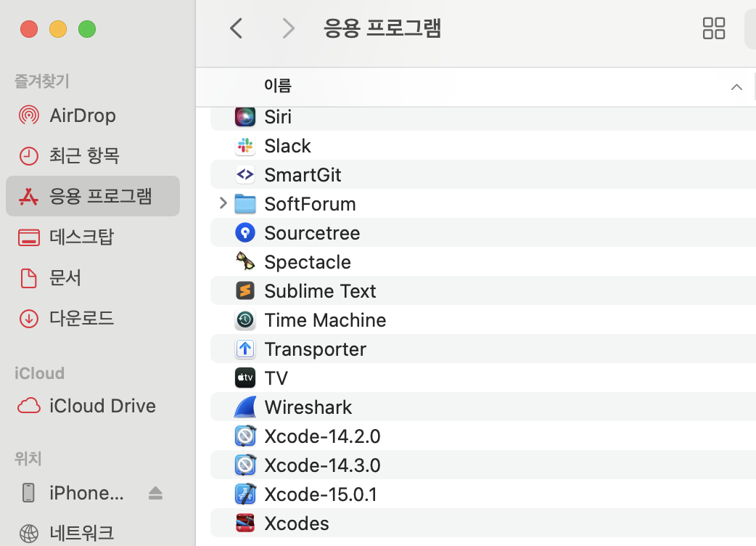Click the iCloud section header
756x546 pixels.
tap(39, 373)
